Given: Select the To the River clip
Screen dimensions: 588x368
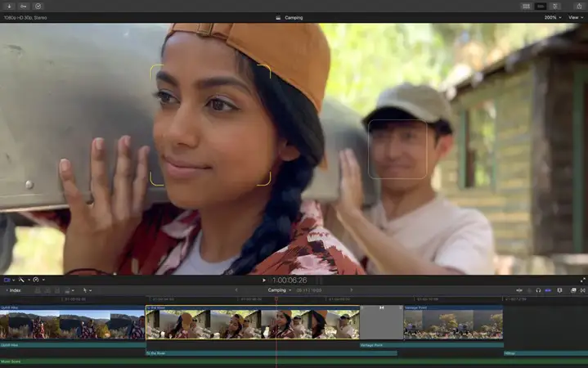Looking at the screenshot, I should pyautogui.click(x=253, y=322).
